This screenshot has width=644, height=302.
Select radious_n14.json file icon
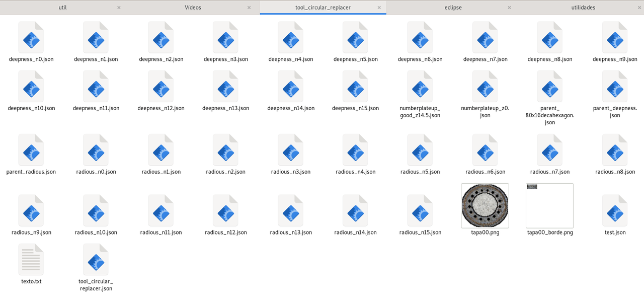coord(356,210)
